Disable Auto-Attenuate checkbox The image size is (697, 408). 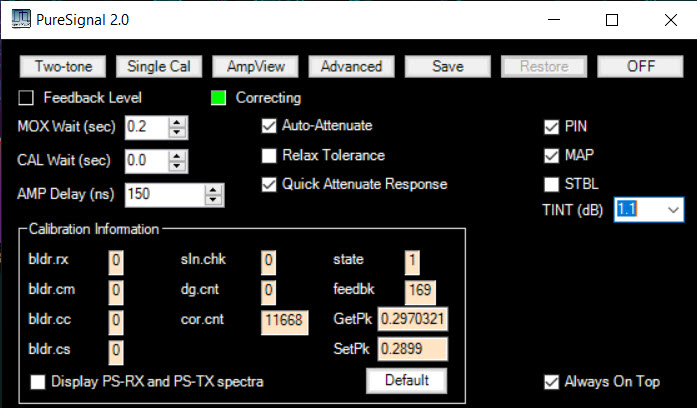click(269, 126)
